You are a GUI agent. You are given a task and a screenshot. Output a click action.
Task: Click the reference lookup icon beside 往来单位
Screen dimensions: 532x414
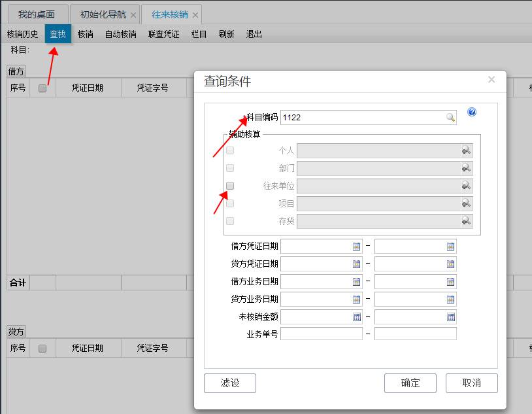point(466,185)
